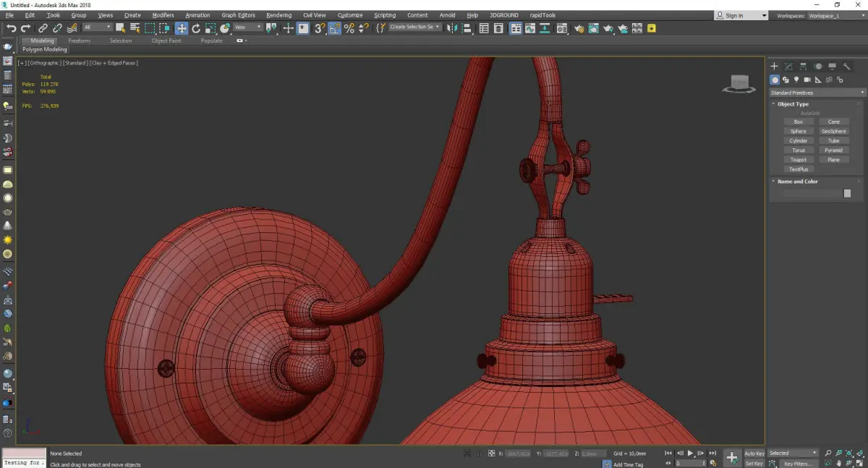Switch to the Freeform ribbon tab
The height and width of the screenshot is (468, 868).
(x=79, y=41)
